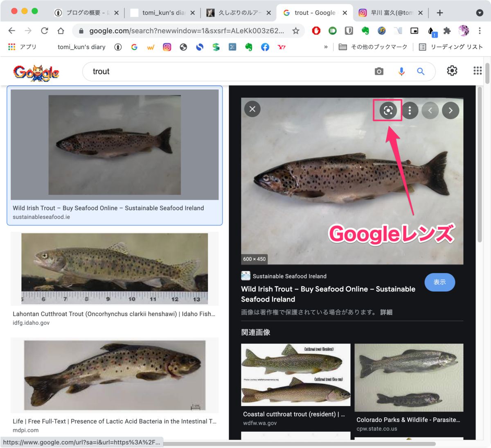Open the Google G bookmark icon
491x448 pixels.
coord(134,47)
